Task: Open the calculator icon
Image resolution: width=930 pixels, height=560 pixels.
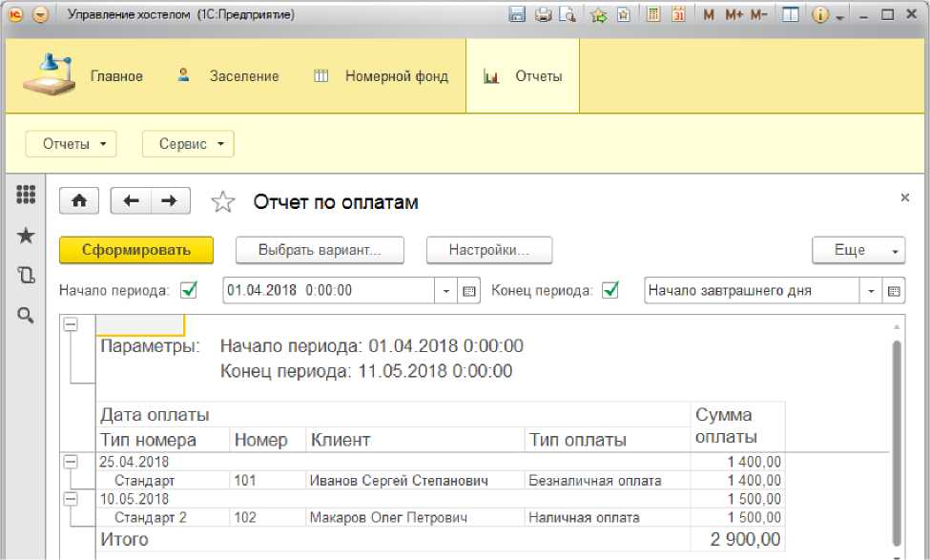Action: click(x=653, y=14)
